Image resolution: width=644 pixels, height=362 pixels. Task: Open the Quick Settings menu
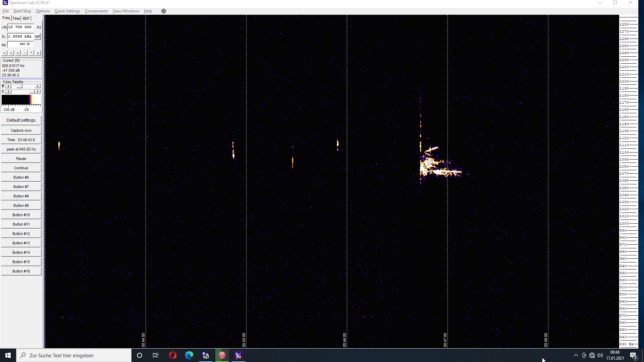pyautogui.click(x=67, y=11)
